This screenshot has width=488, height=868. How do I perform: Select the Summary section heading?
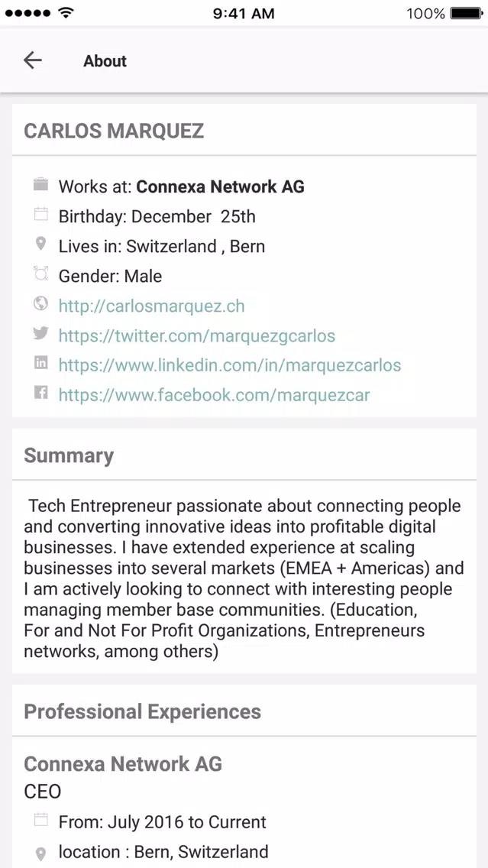pos(69,455)
